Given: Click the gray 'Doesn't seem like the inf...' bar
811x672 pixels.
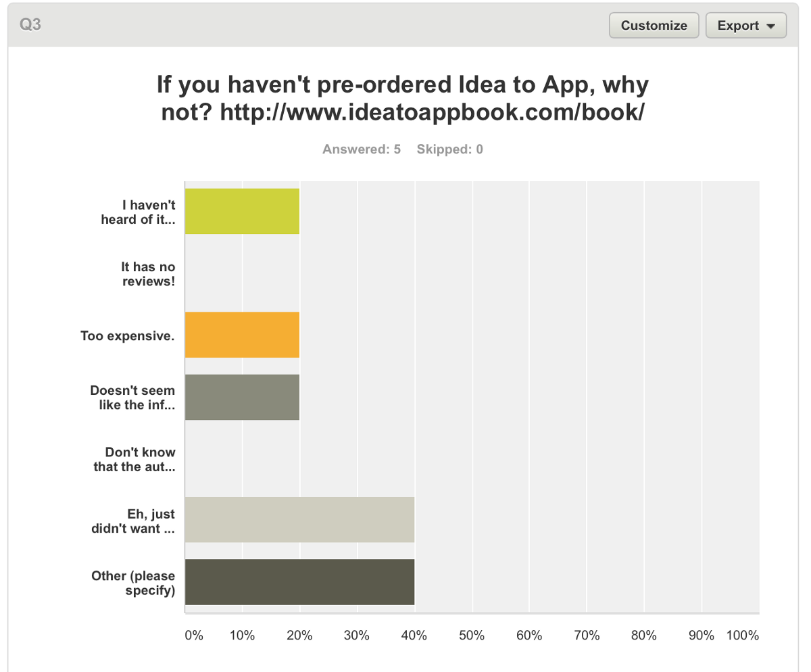Looking at the screenshot, I should click(x=242, y=397).
